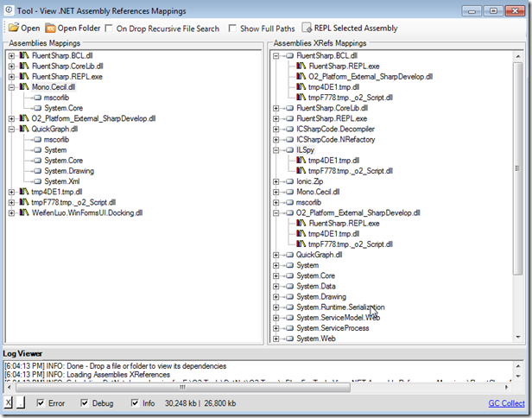Click the log viewer scroll down arrow
This screenshot has height=418, width=532.
(x=518, y=376)
